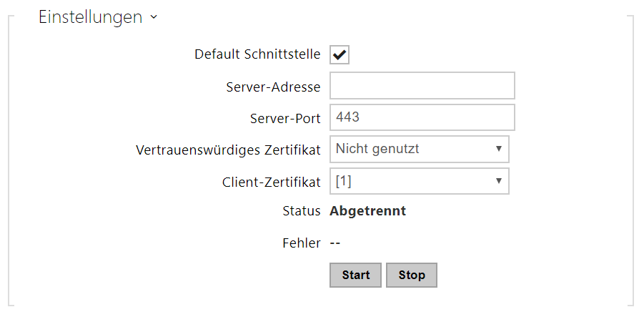Click into the Server-Port field showing 443

(x=422, y=118)
